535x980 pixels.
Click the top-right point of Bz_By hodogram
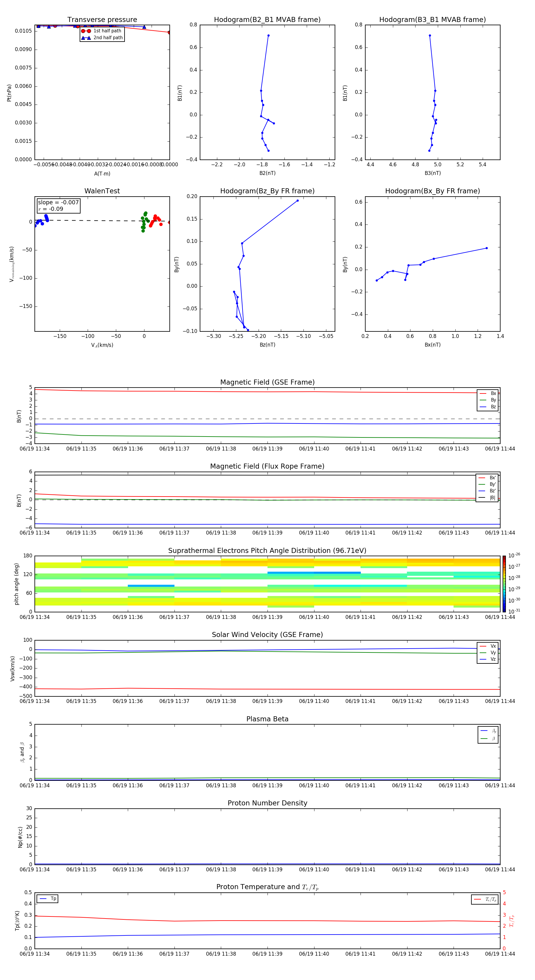298,200
